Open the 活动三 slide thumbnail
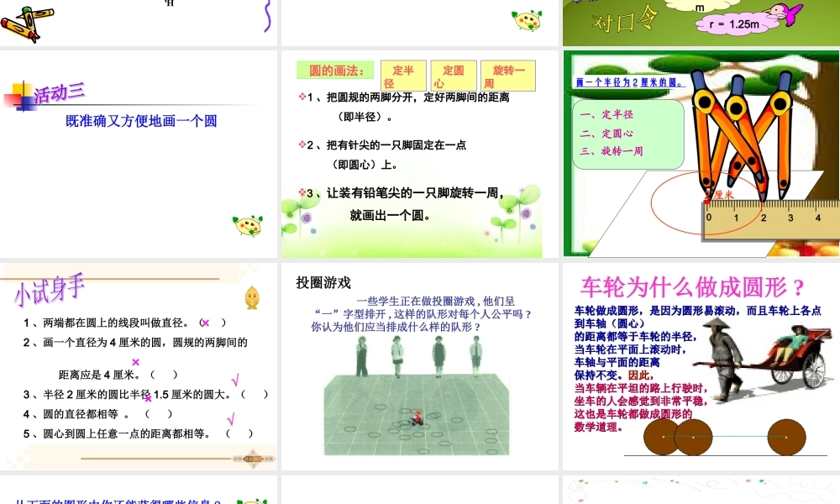This screenshot has height=504, width=840. click(x=139, y=154)
